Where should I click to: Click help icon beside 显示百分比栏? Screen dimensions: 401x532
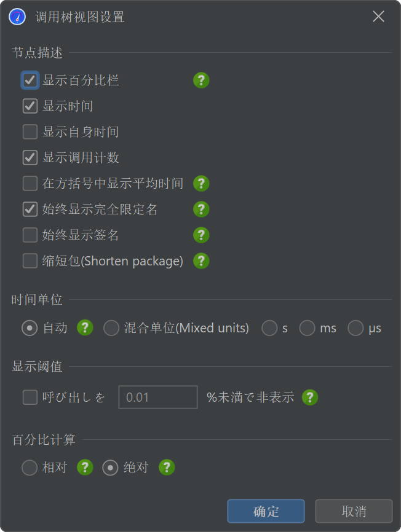point(201,80)
